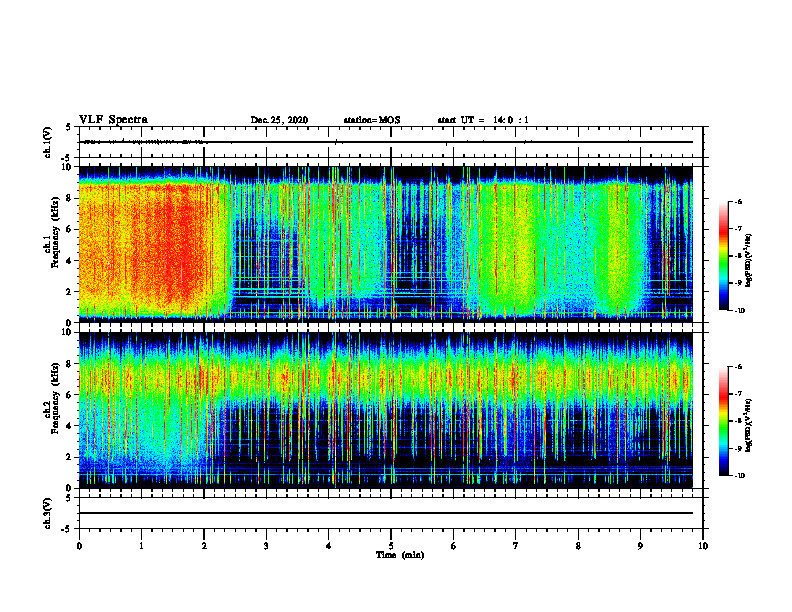Click the "Time (min)" axis title
Image resolution: width=792 pixels, height=612 pixels.
400,555
